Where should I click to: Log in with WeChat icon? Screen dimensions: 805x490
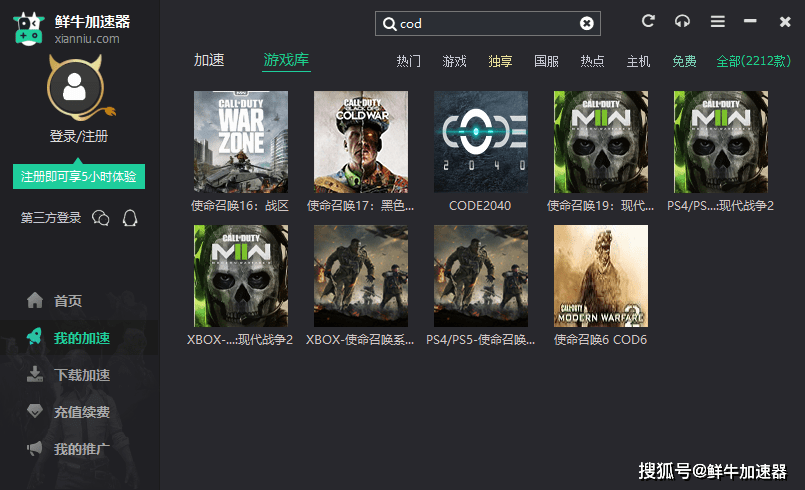pos(101,218)
